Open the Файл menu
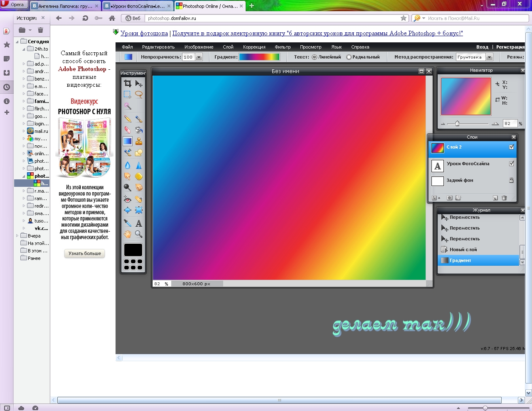 click(x=127, y=47)
